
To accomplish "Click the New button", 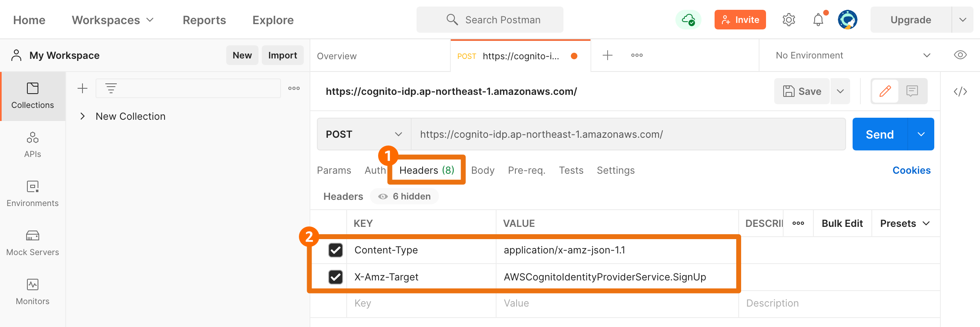I will pos(242,55).
